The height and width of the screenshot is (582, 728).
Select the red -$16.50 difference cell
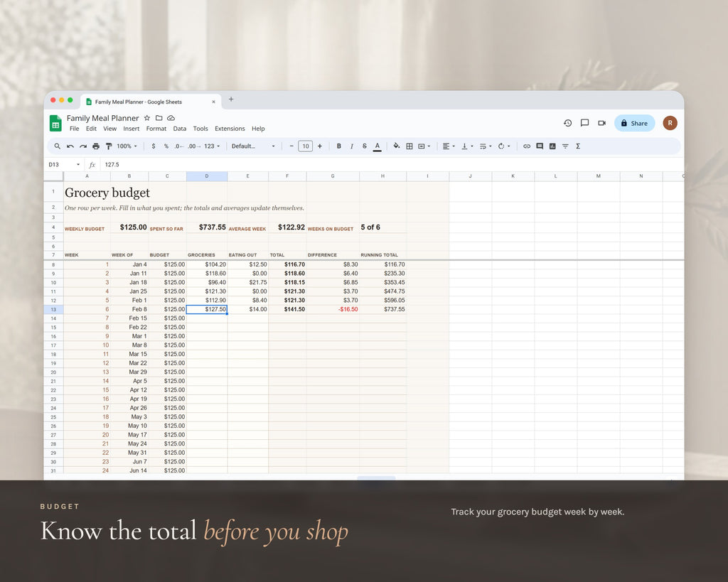pos(333,310)
